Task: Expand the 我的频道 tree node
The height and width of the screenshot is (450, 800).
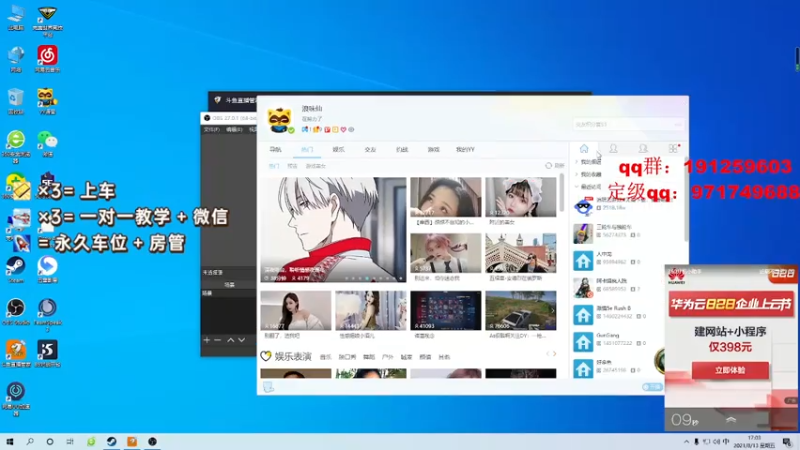Action: click(x=577, y=162)
